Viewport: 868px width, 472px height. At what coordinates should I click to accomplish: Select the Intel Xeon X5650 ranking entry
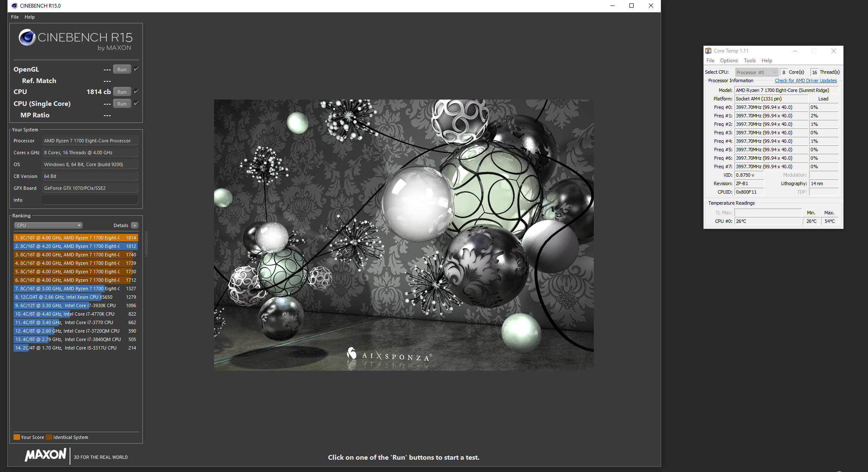coord(75,297)
